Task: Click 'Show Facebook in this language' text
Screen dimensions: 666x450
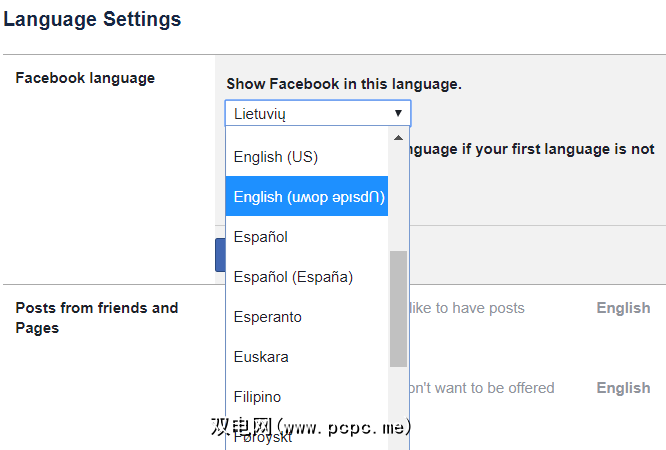Action: 344,84
